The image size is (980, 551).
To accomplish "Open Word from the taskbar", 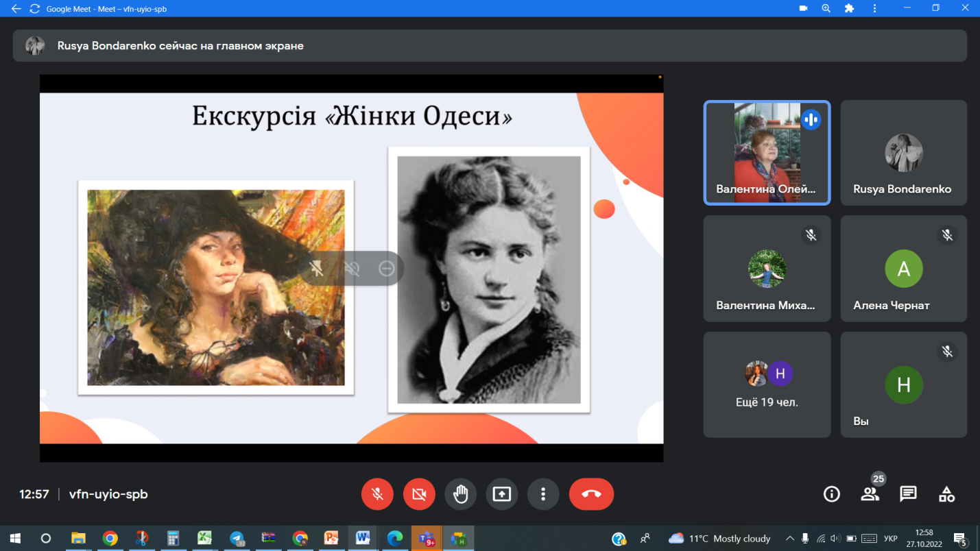I will [363, 539].
